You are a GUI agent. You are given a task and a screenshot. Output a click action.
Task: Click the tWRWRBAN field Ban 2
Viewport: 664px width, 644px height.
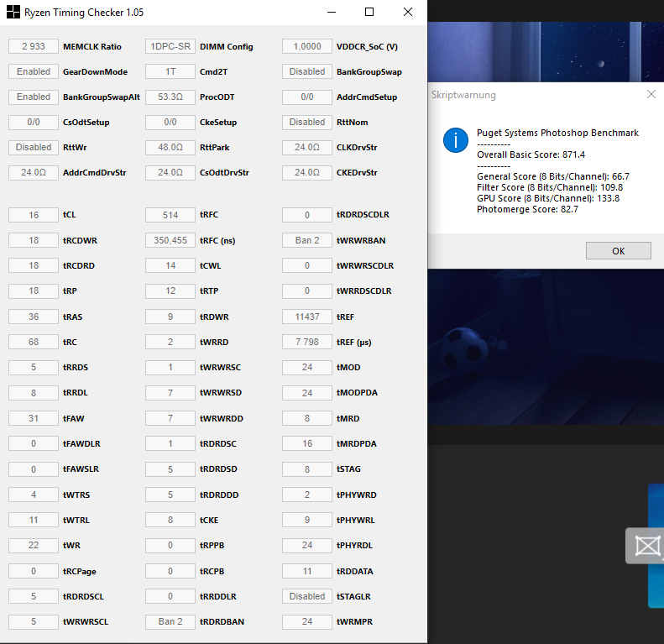tap(307, 240)
